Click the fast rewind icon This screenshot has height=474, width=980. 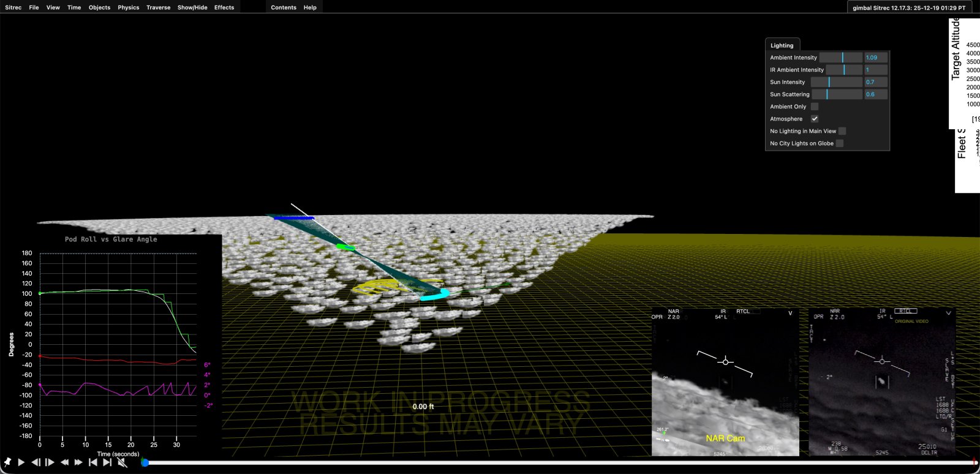pos(64,462)
